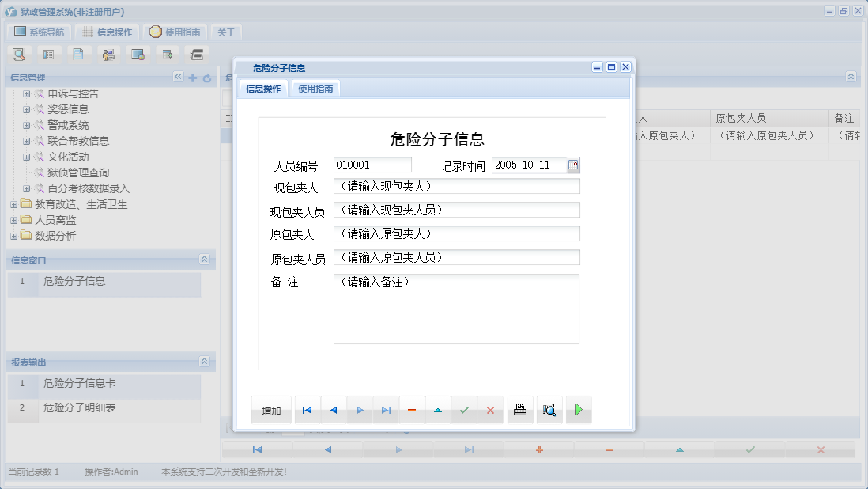This screenshot has width=868, height=489.
Task: Open print preview in the dialog toolbar
Action: tap(549, 410)
